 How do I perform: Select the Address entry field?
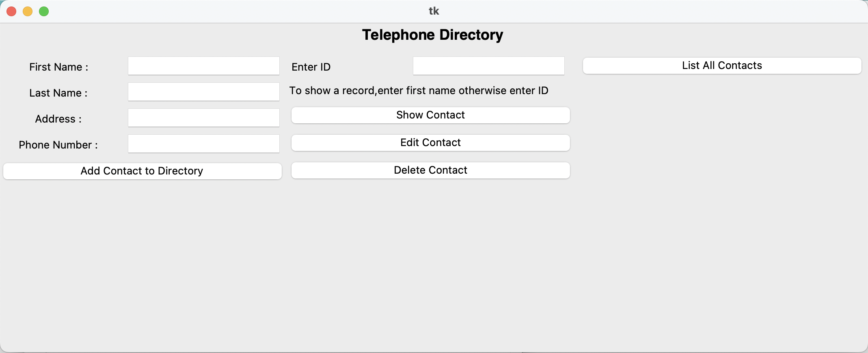tap(203, 118)
